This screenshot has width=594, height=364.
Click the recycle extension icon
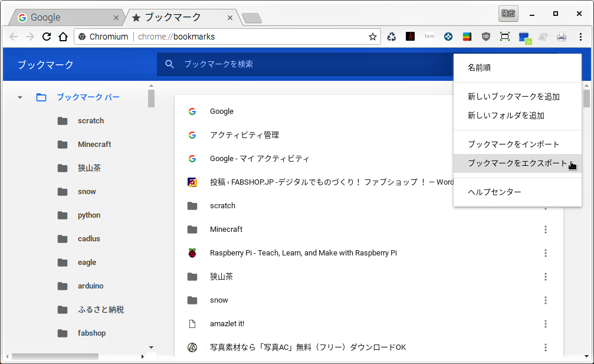[391, 37]
